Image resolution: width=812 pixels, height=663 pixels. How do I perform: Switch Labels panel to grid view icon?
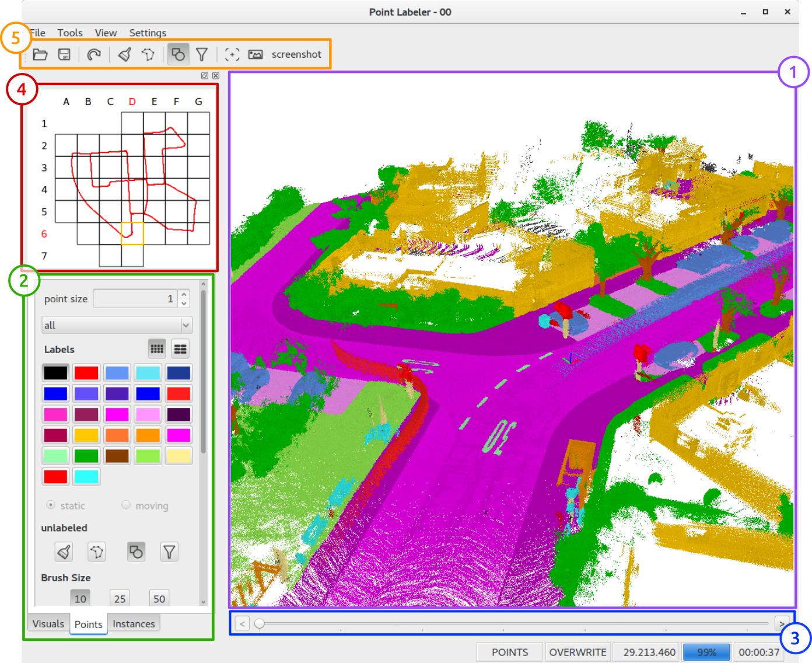pyautogui.click(x=156, y=348)
